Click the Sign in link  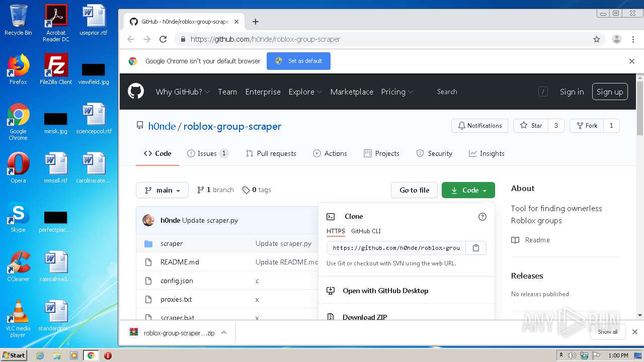pyautogui.click(x=572, y=92)
